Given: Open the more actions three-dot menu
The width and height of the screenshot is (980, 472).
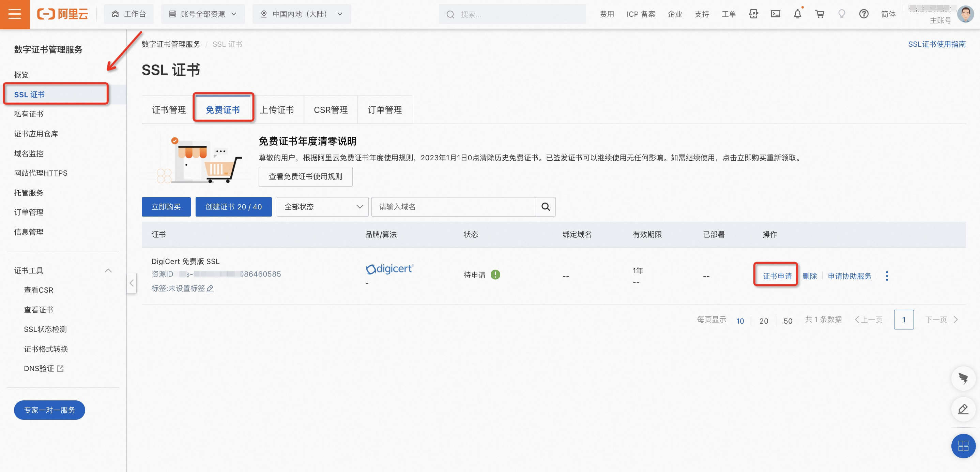Looking at the screenshot, I should (887, 276).
